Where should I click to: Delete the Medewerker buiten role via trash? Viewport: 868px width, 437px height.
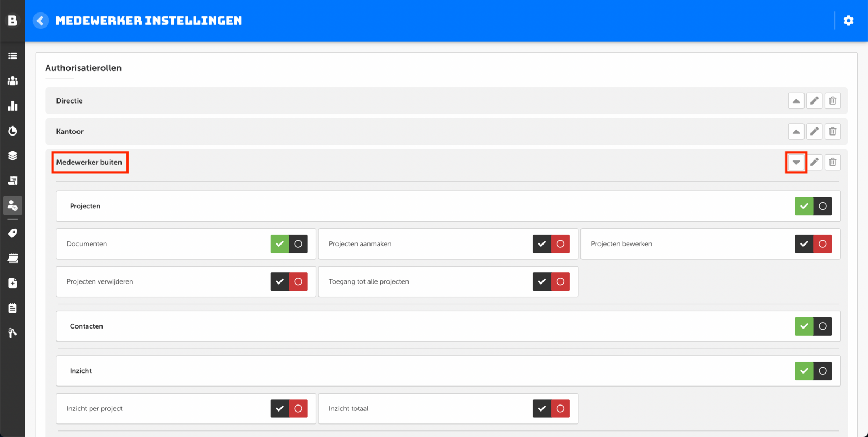click(x=833, y=162)
